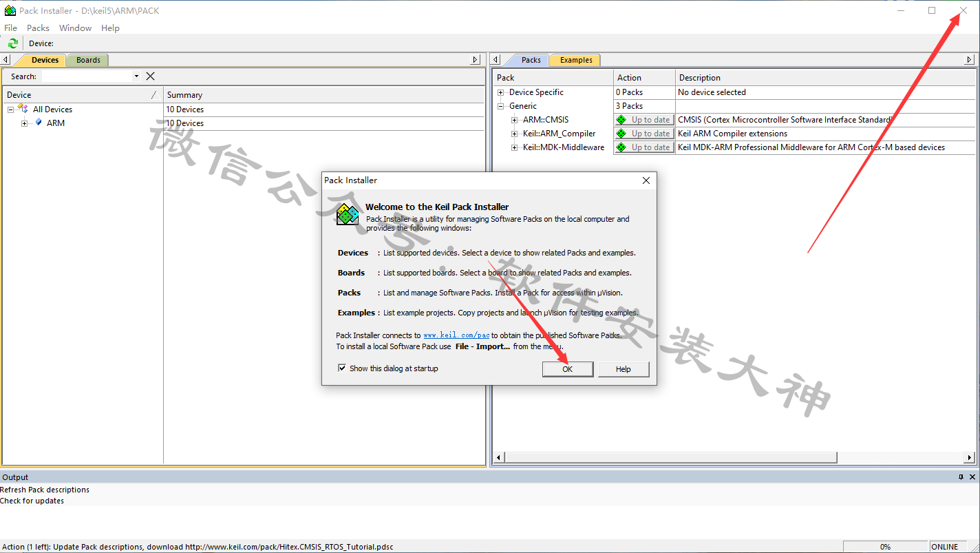Open the Window menu
This screenshot has width=980, height=553.
(x=75, y=28)
